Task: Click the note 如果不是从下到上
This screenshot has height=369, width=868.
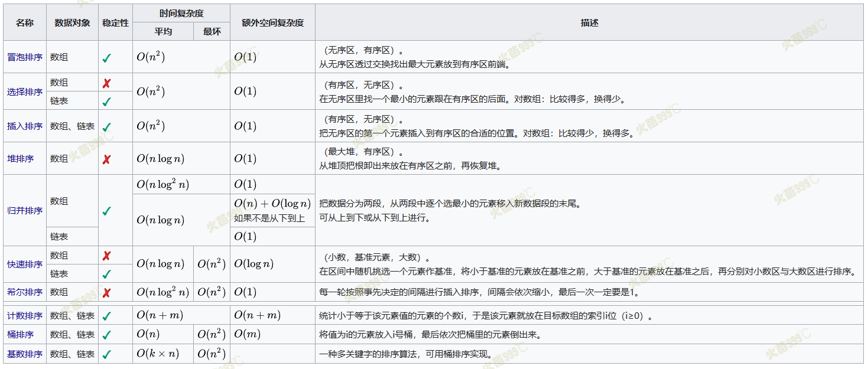Action: click(269, 218)
